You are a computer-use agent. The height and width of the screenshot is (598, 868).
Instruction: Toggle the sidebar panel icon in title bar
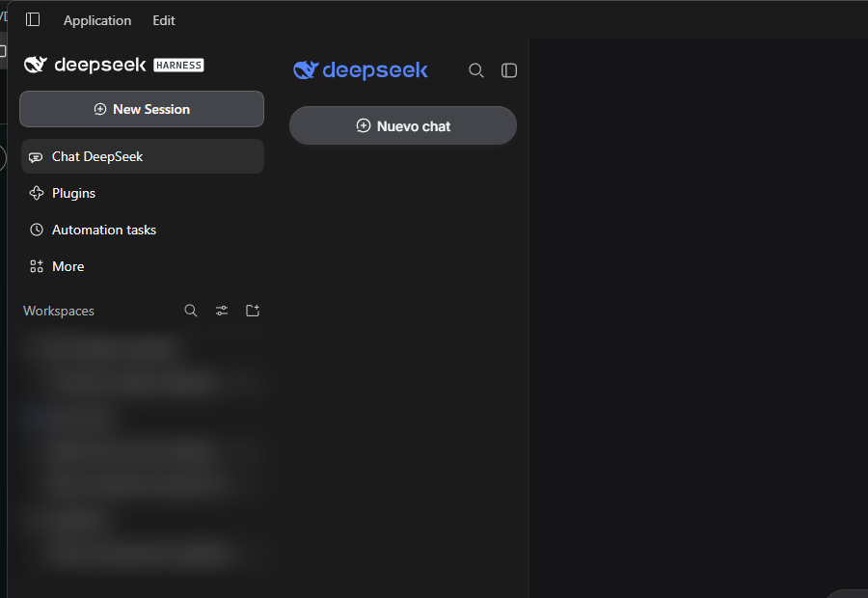[x=33, y=20]
